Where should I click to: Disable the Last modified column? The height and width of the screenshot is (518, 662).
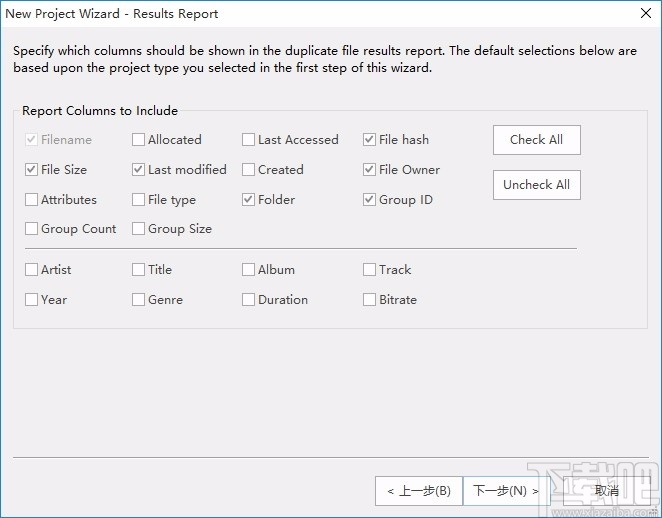(x=138, y=170)
